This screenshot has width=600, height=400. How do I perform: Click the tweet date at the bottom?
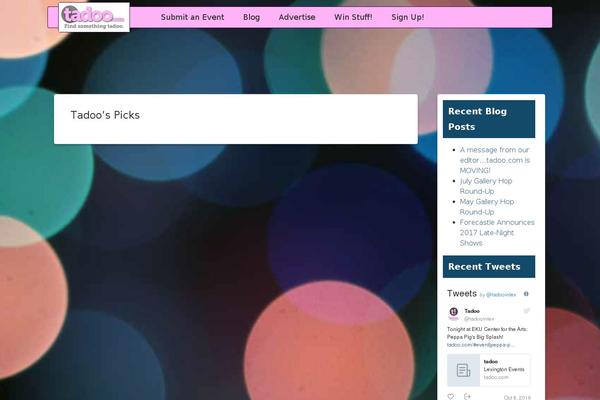click(x=517, y=398)
